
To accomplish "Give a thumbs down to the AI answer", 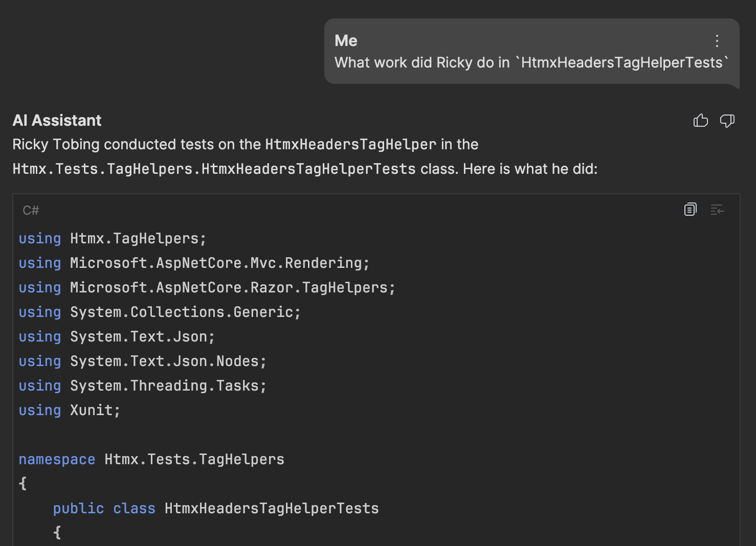I will [727, 121].
